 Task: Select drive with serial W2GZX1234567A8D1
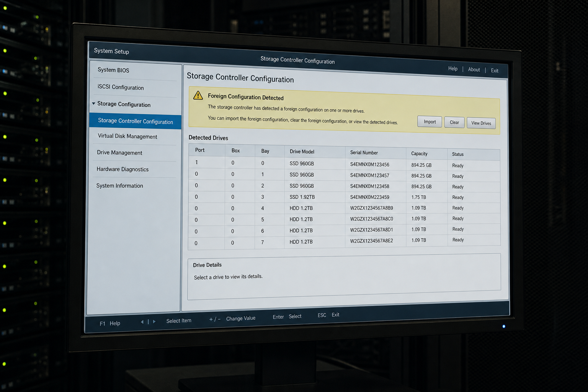pos(344,230)
